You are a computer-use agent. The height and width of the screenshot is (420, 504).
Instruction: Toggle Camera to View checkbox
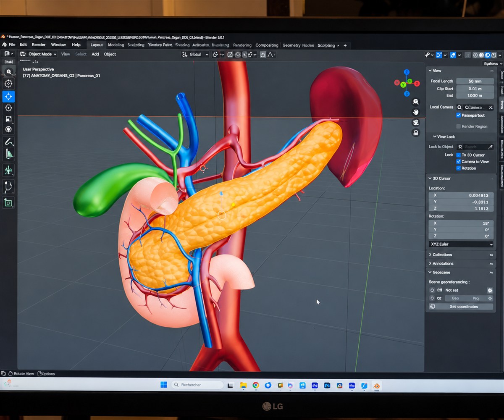[x=459, y=162]
